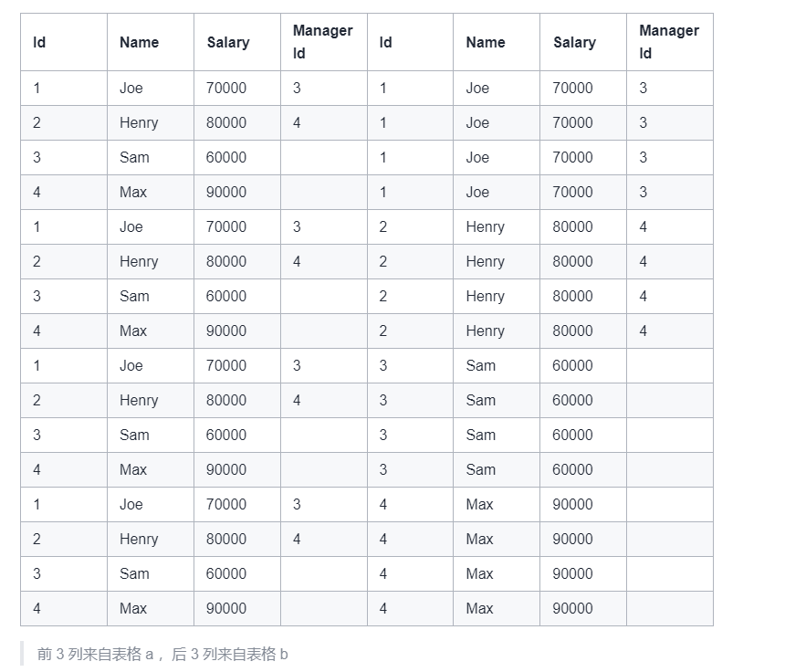
Task: Click 90000 in last row, right Salary column
Action: (572, 608)
